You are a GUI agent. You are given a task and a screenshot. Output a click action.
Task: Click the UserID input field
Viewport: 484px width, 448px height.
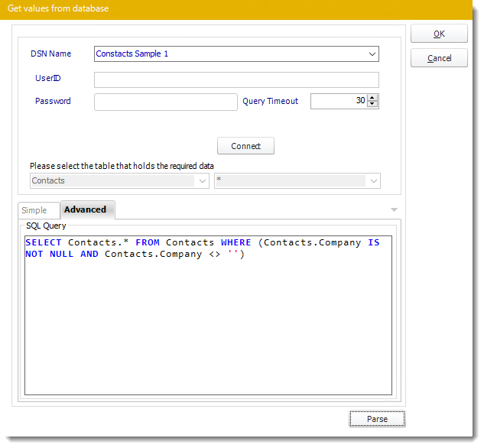point(236,80)
